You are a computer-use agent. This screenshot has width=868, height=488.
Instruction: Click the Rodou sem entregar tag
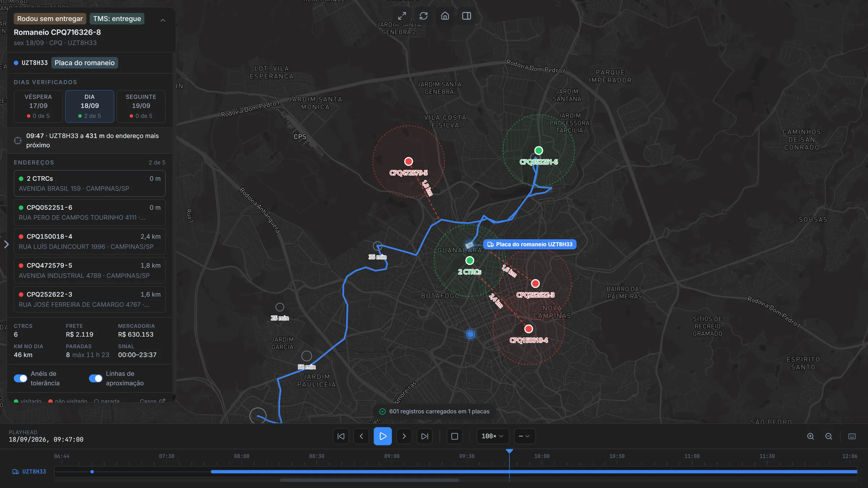pos(50,19)
